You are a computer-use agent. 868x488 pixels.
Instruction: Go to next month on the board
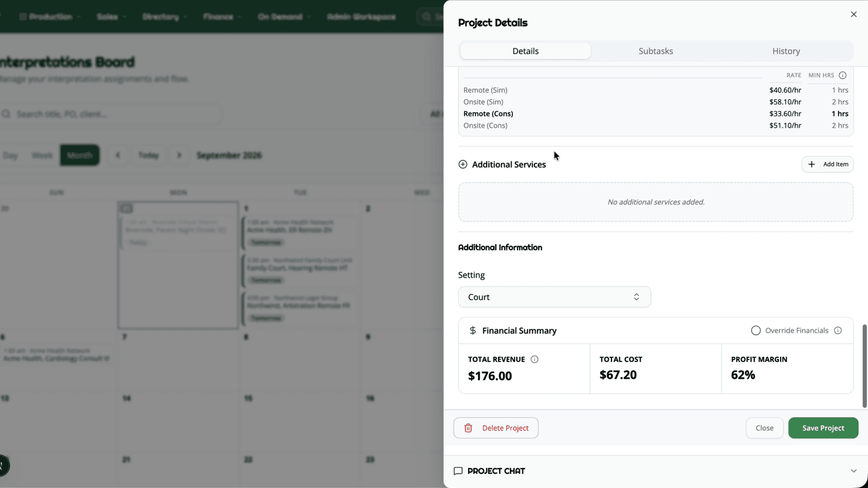179,155
